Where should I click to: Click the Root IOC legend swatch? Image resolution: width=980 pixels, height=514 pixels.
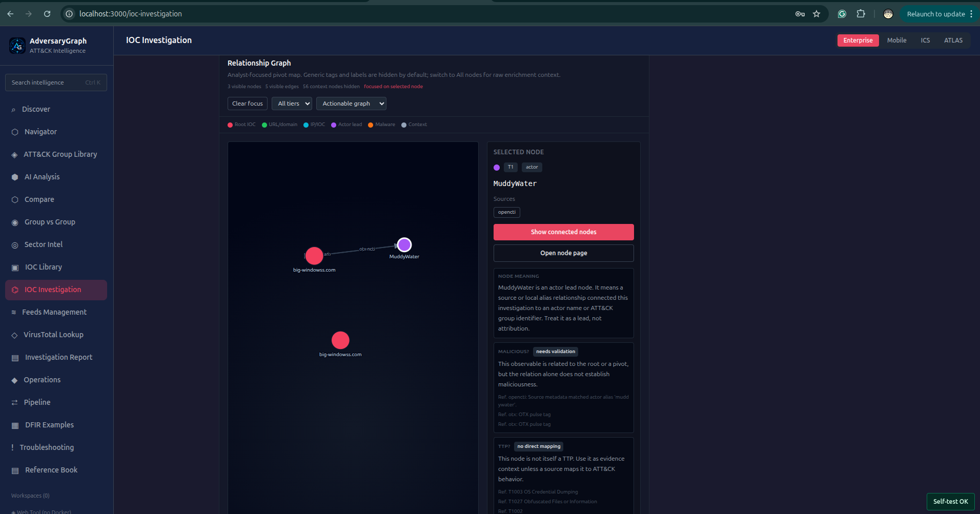230,125
